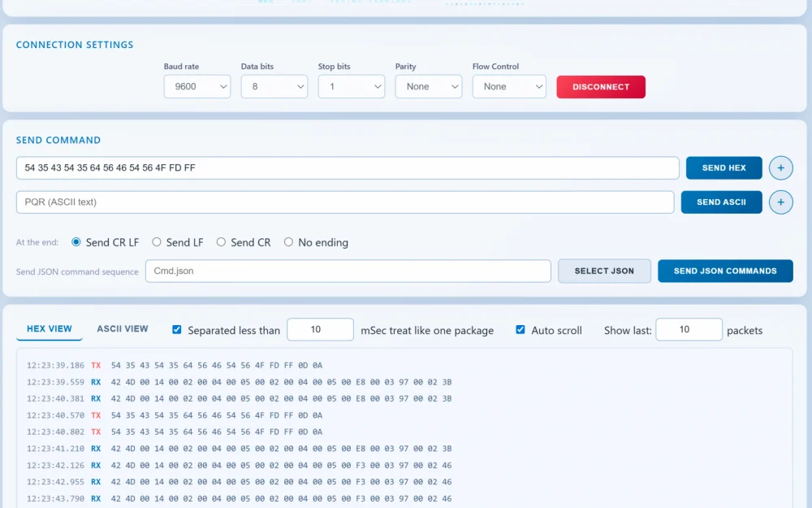
Task: Focus the PQR ASCII text input field
Action: pos(345,202)
